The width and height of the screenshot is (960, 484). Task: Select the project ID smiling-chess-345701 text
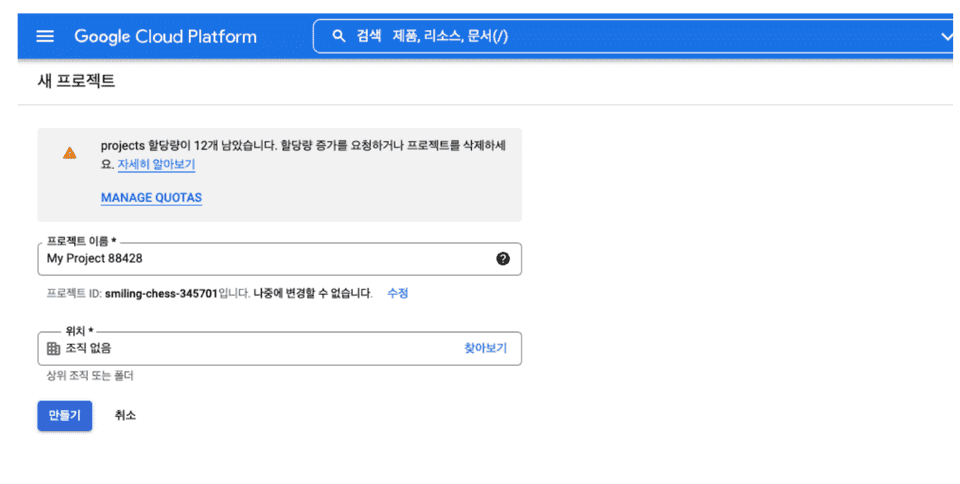161,294
